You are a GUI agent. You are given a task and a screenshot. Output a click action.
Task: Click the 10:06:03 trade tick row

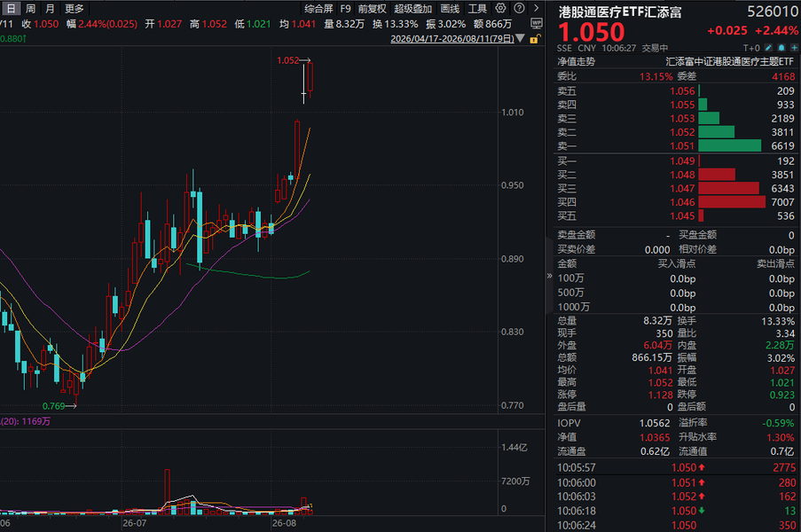pyautogui.click(x=676, y=497)
